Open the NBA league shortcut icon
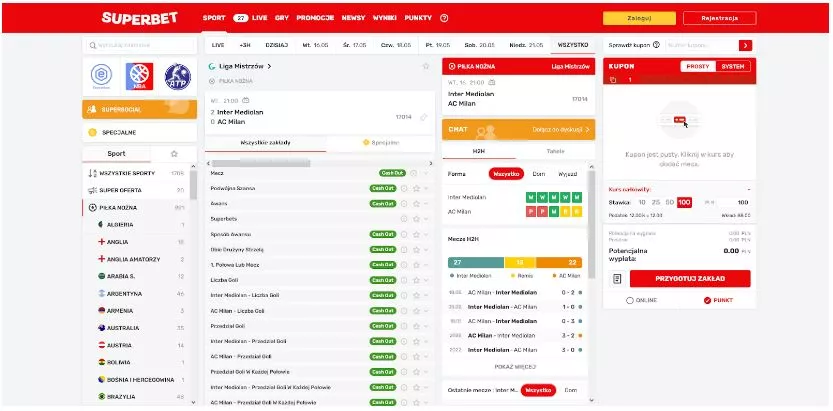This screenshot has width=833, height=411. 139,76
